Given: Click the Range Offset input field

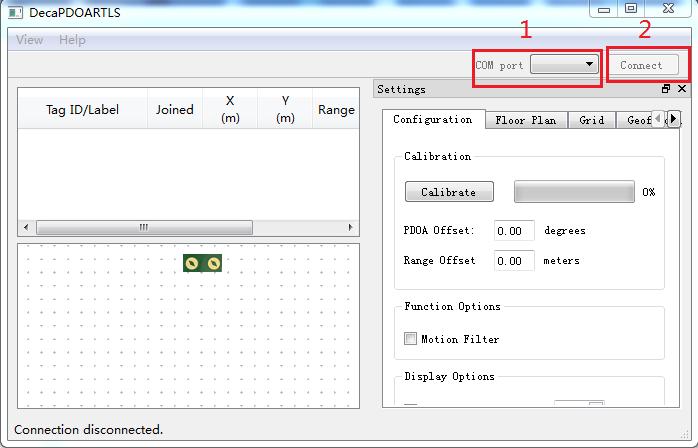Looking at the screenshot, I should 514,261.
